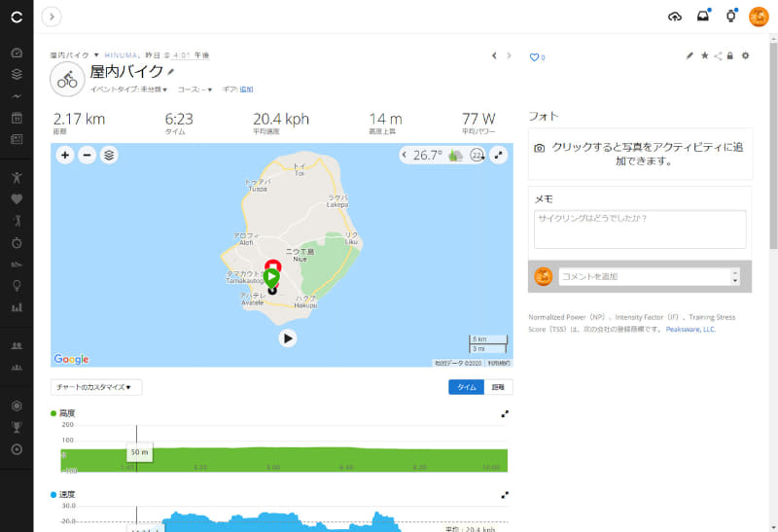778x532 pixels.
Task: Open the orange profile avatar menu
Action: [759, 17]
